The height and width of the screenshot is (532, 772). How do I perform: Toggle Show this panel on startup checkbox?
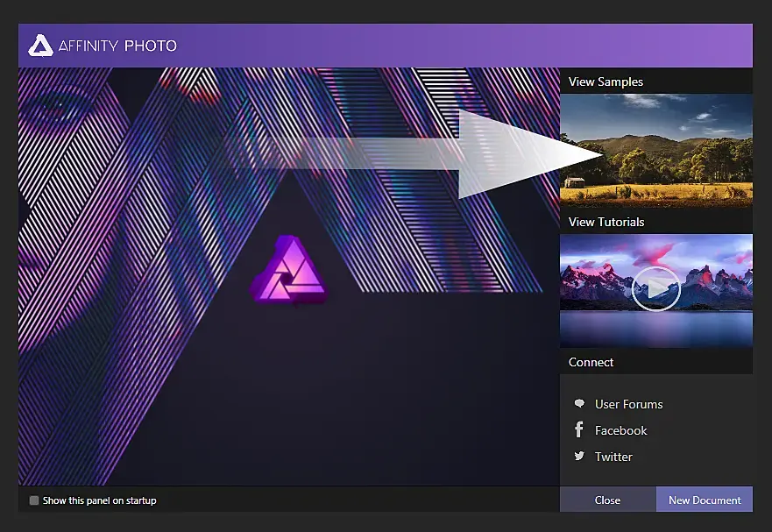tap(34, 500)
